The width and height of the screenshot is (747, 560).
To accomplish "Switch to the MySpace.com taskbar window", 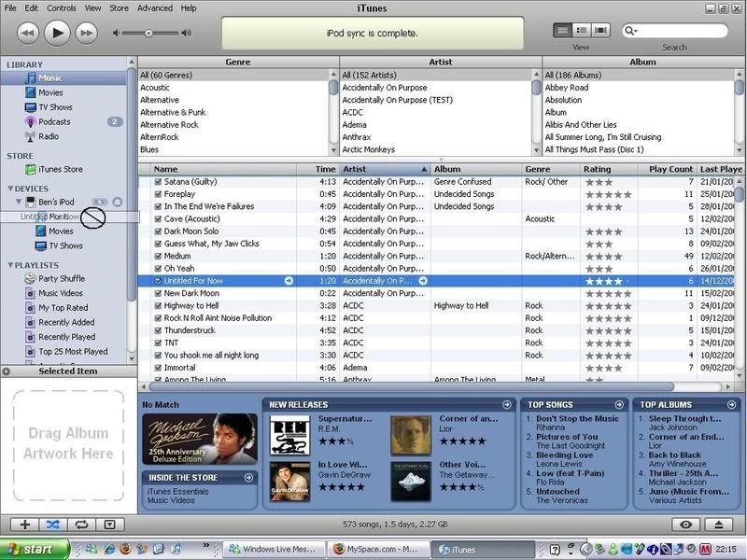I will [377, 549].
